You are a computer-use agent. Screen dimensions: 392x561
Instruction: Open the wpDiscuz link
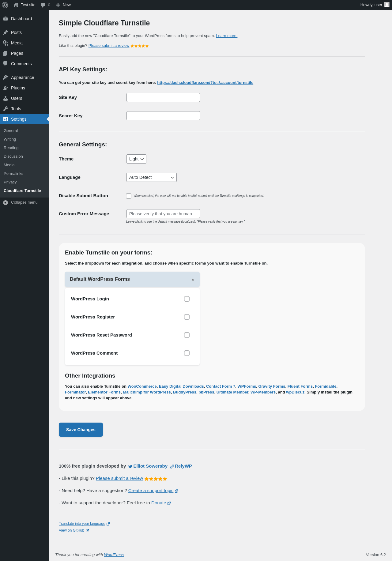point(295,392)
